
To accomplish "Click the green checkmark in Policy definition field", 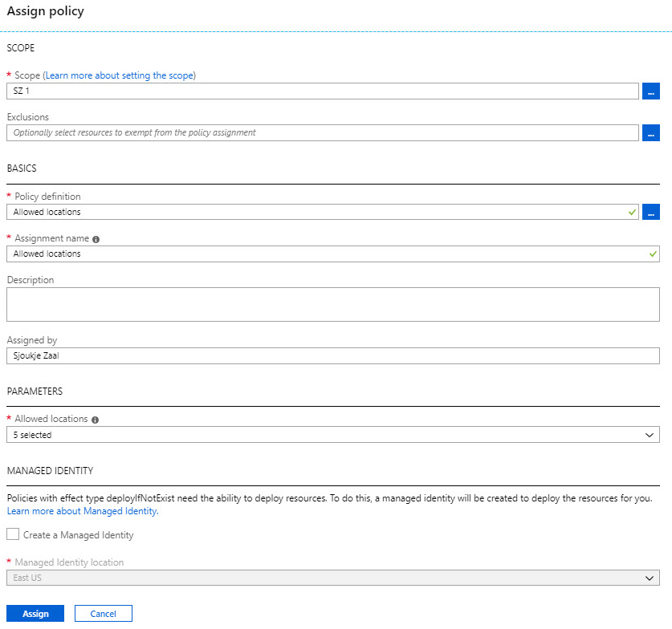I will [632, 212].
